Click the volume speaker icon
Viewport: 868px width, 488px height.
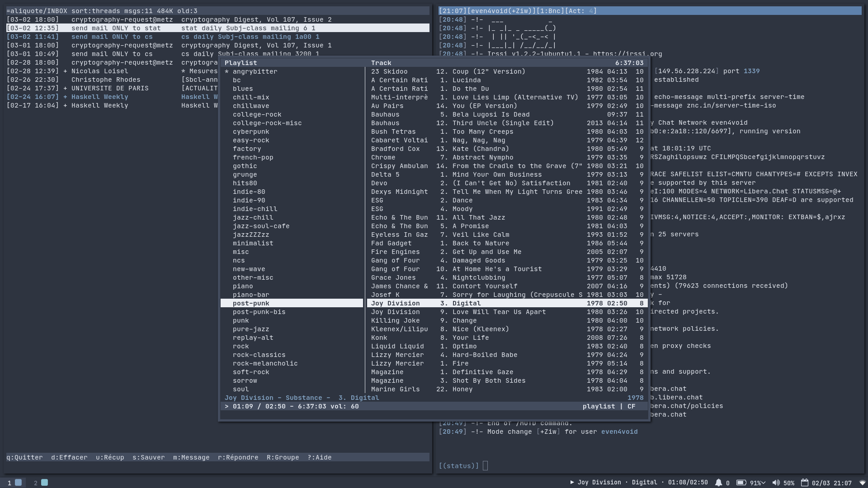tap(776, 483)
